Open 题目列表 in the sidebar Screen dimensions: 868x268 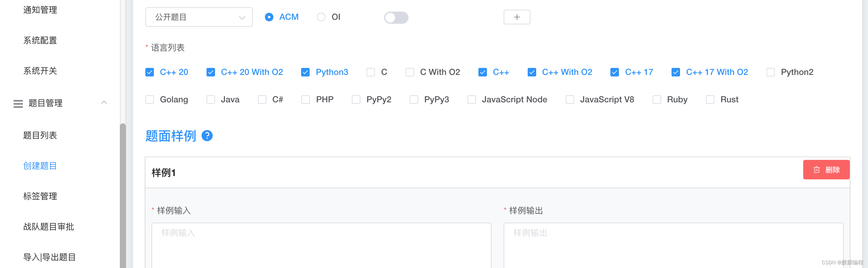coord(40,135)
